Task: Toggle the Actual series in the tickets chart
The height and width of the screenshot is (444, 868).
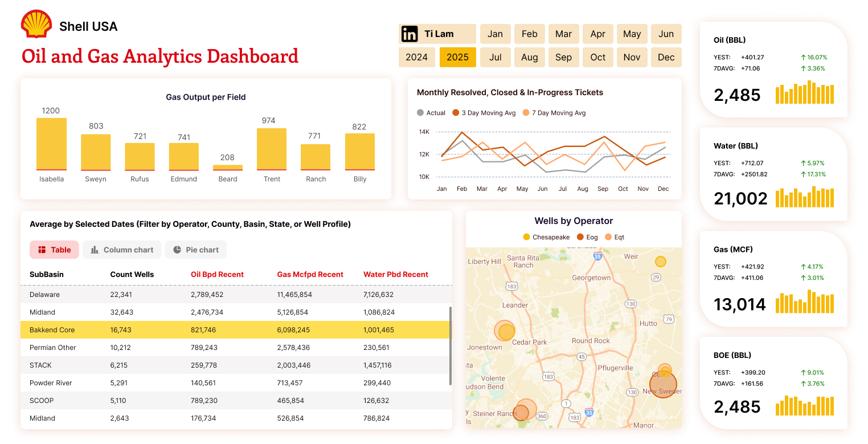Action: pos(431,112)
